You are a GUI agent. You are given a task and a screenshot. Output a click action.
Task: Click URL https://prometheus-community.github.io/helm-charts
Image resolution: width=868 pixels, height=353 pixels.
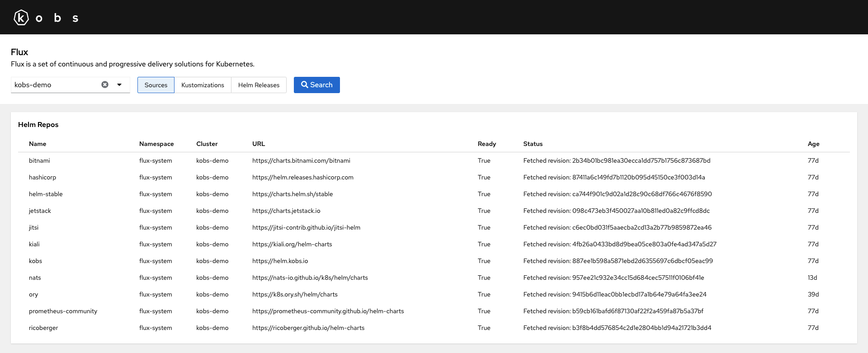(x=328, y=311)
